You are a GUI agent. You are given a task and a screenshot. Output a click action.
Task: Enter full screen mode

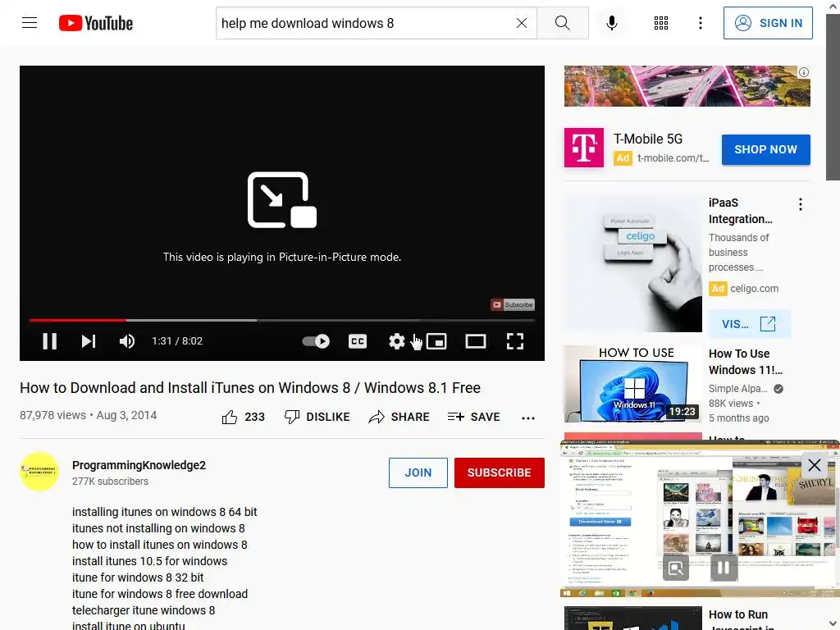(515, 341)
